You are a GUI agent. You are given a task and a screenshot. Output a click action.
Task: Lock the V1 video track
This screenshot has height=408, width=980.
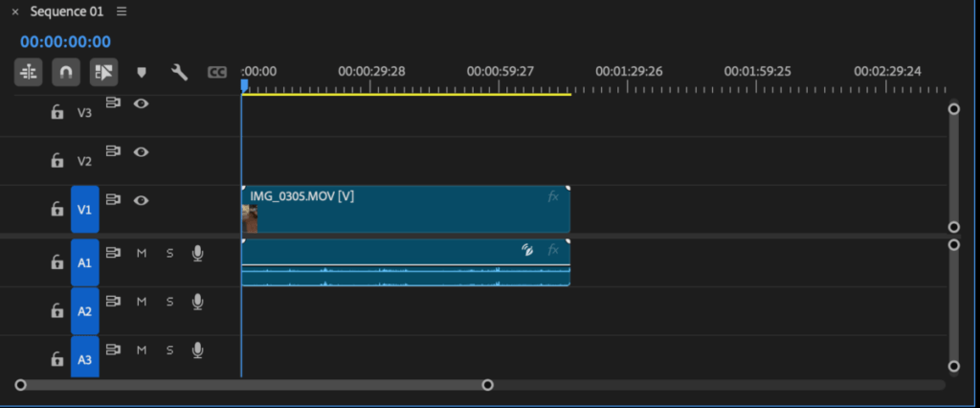[x=57, y=210]
